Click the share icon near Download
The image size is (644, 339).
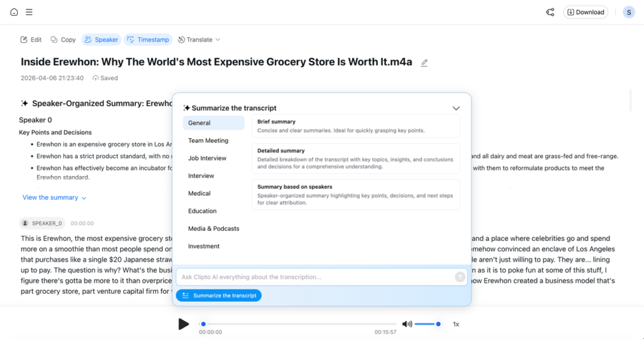coord(550,13)
